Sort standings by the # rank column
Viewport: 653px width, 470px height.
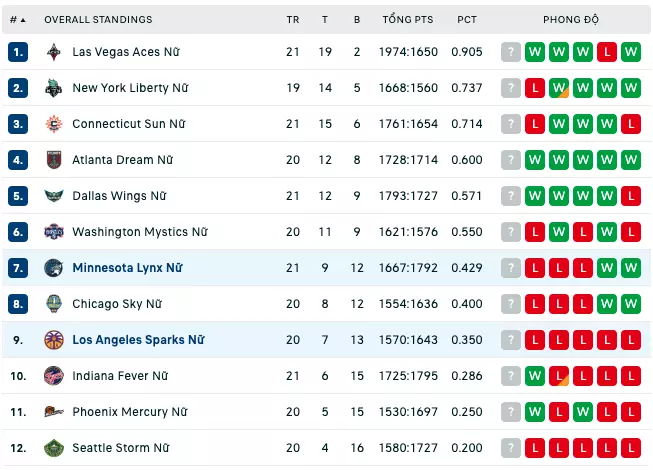[17, 20]
